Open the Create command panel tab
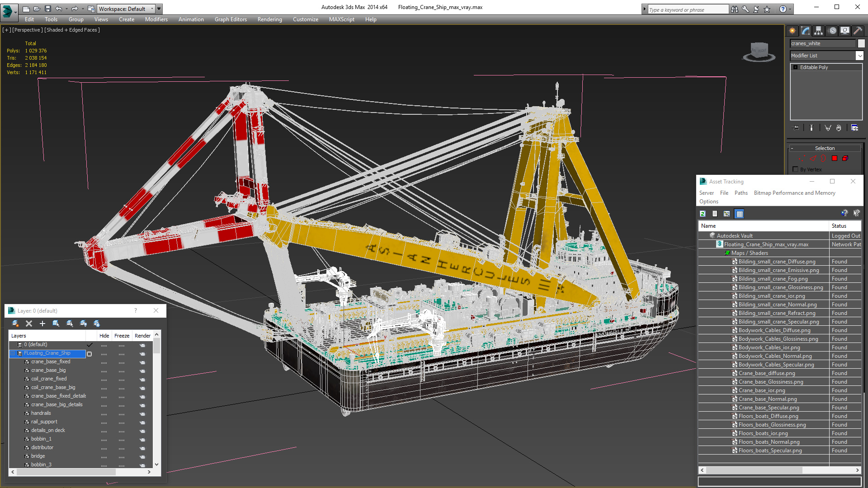 click(792, 31)
